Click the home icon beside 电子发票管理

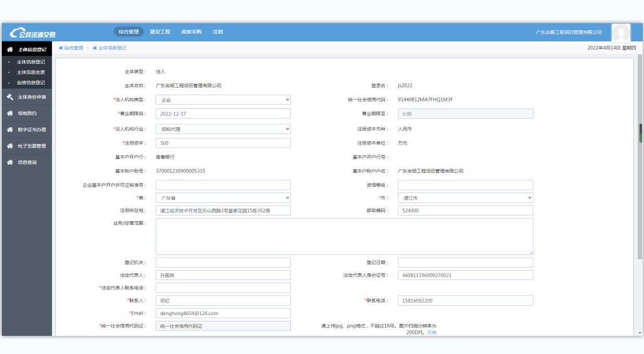pyautogui.click(x=10, y=146)
